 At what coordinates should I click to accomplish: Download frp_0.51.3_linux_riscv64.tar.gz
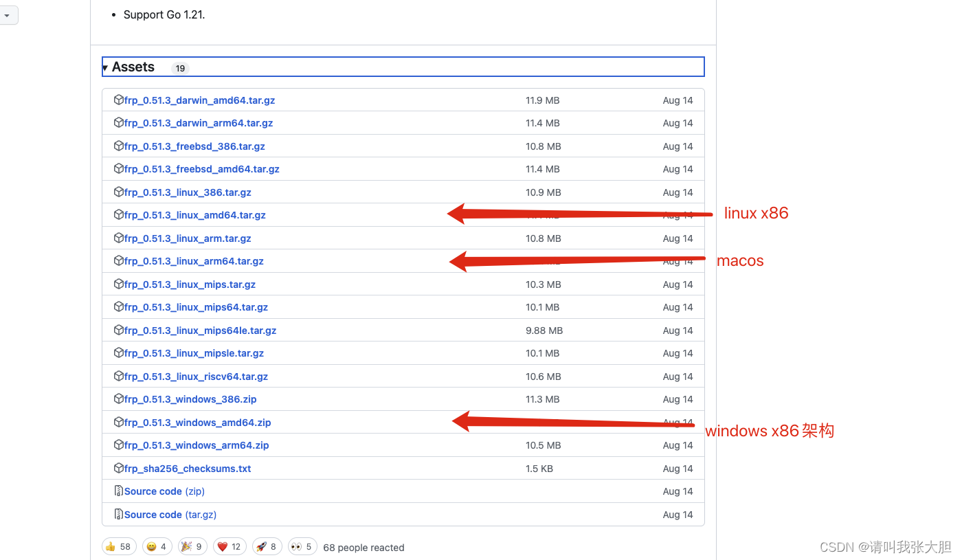click(196, 377)
